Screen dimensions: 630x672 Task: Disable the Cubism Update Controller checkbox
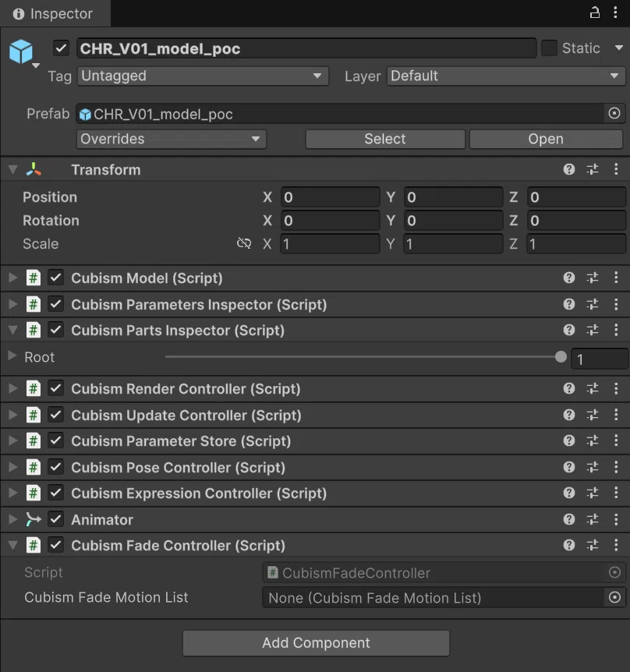click(x=55, y=415)
